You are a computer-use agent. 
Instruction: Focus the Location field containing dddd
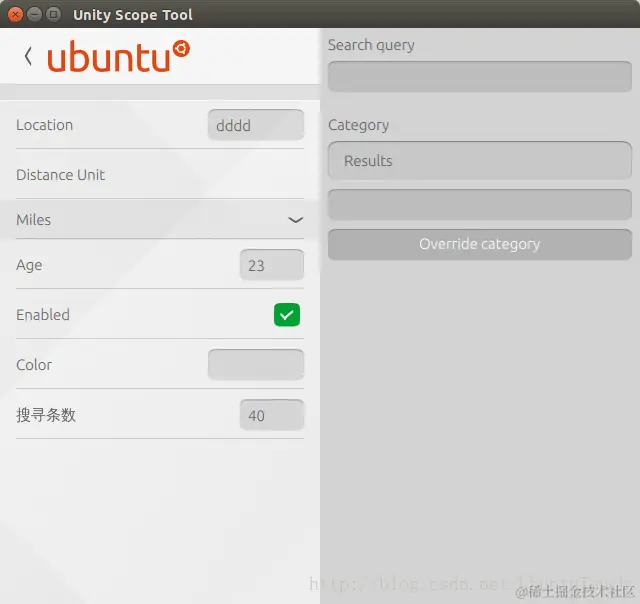(x=256, y=125)
